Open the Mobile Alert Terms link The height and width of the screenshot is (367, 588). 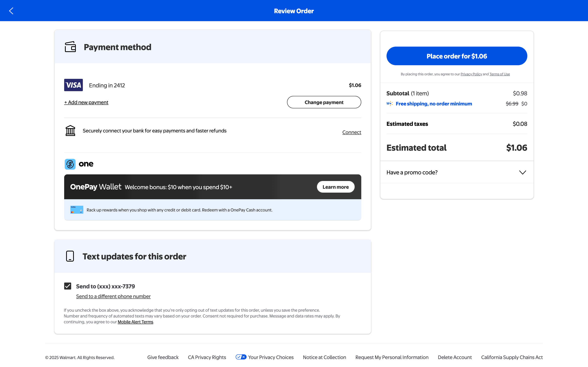(x=135, y=322)
